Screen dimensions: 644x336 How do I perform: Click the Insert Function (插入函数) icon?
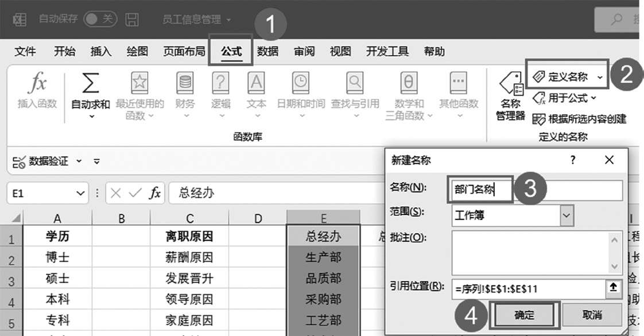(37, 82)
